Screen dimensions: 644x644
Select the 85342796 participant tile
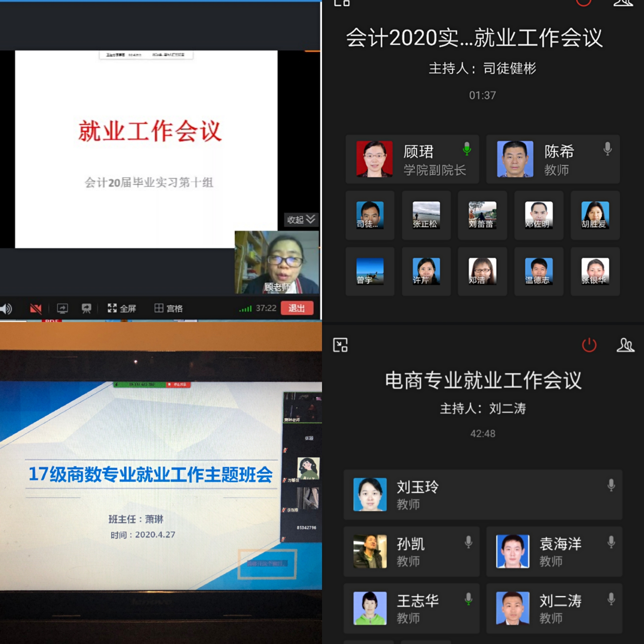(302, 527)
